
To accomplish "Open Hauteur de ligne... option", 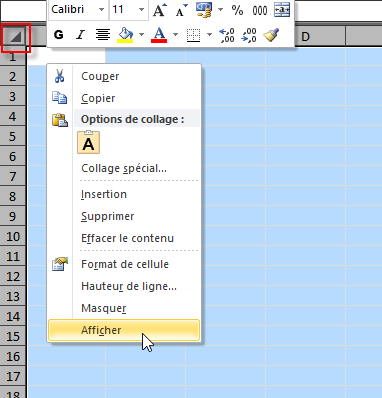I will [x=124, y=286].
